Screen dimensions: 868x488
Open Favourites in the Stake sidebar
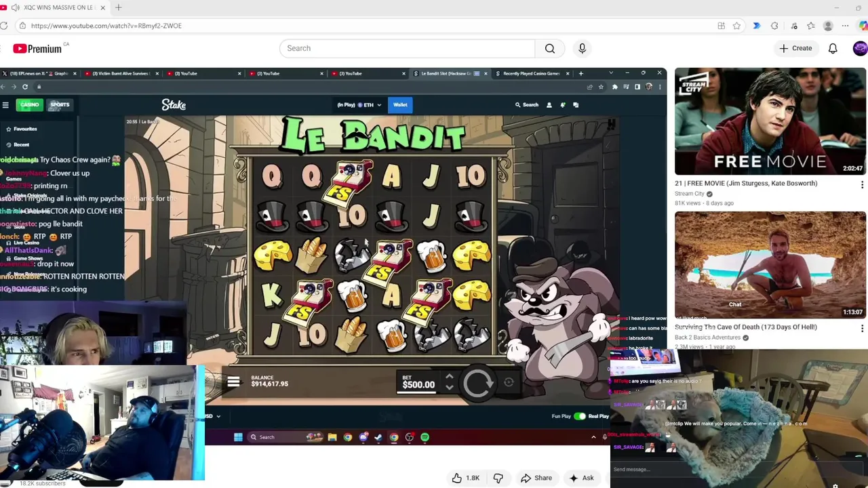tap(22, 129)
